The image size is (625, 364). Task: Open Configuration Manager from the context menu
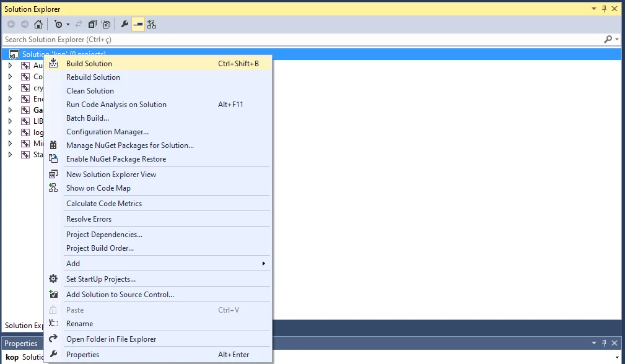(107, 132)
